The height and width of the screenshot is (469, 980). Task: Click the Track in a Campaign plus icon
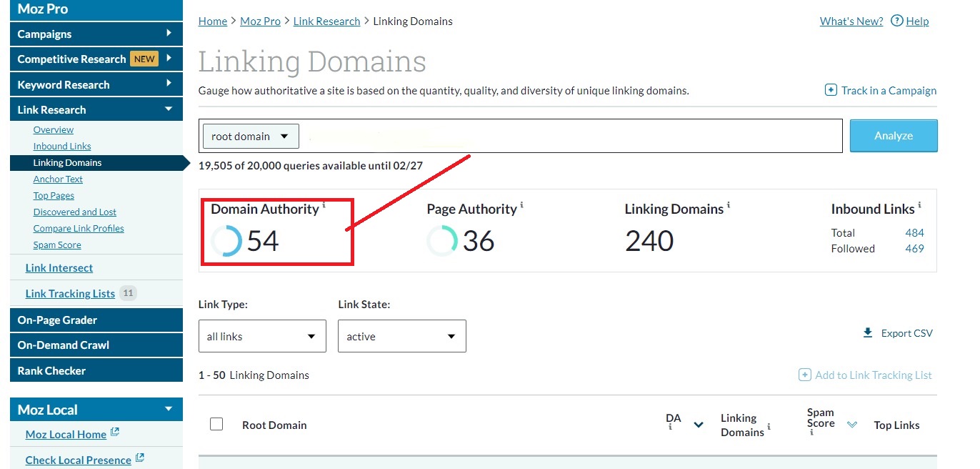(831, 90)
